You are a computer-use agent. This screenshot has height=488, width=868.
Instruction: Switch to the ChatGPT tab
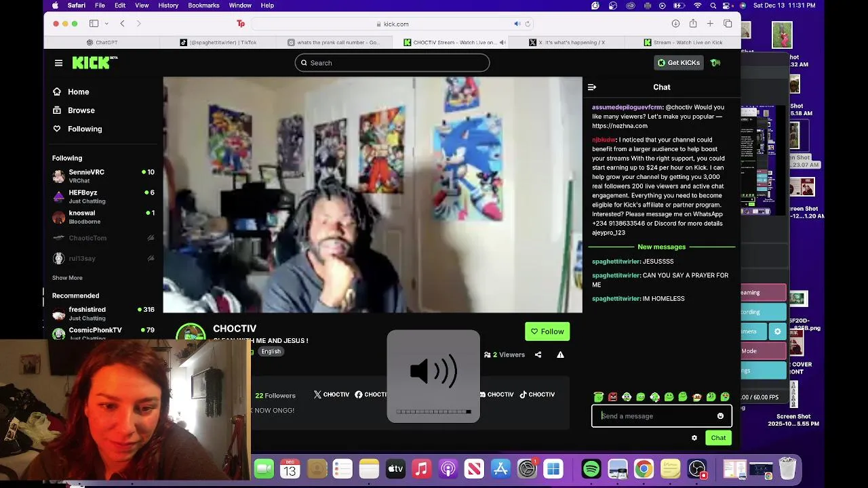102,42
